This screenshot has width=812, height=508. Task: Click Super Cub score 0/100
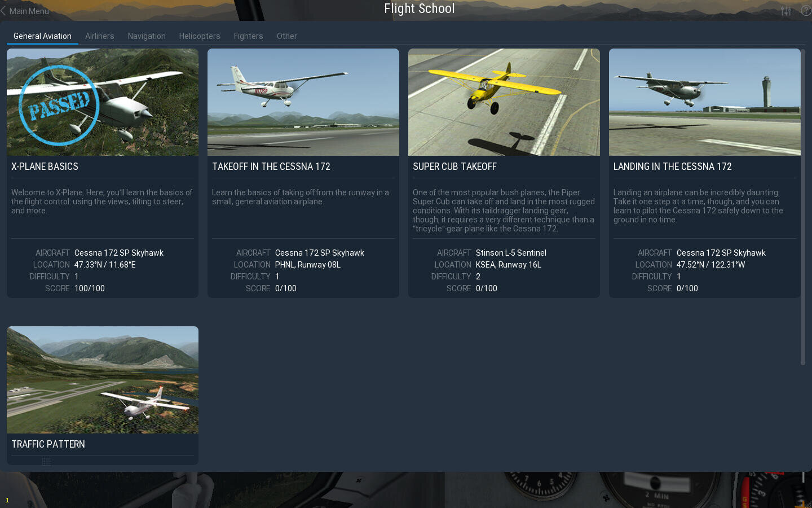[487, 288]
